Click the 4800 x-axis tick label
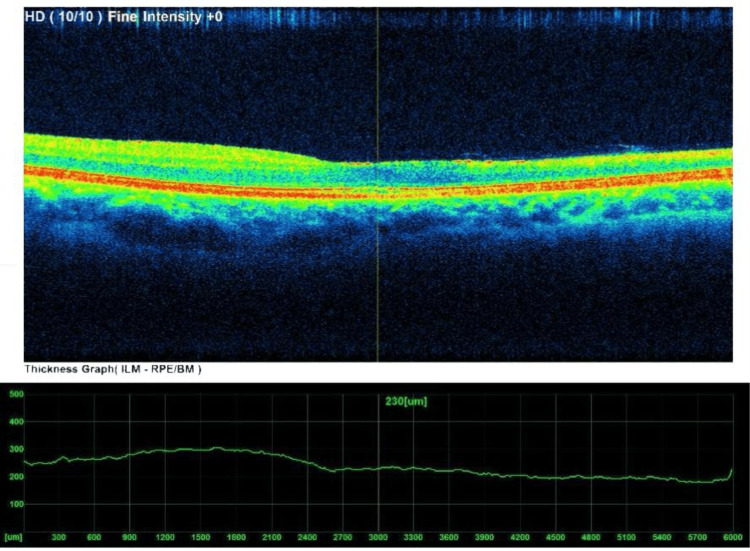The height and width of the screenshot is (551, 750). 591,537
